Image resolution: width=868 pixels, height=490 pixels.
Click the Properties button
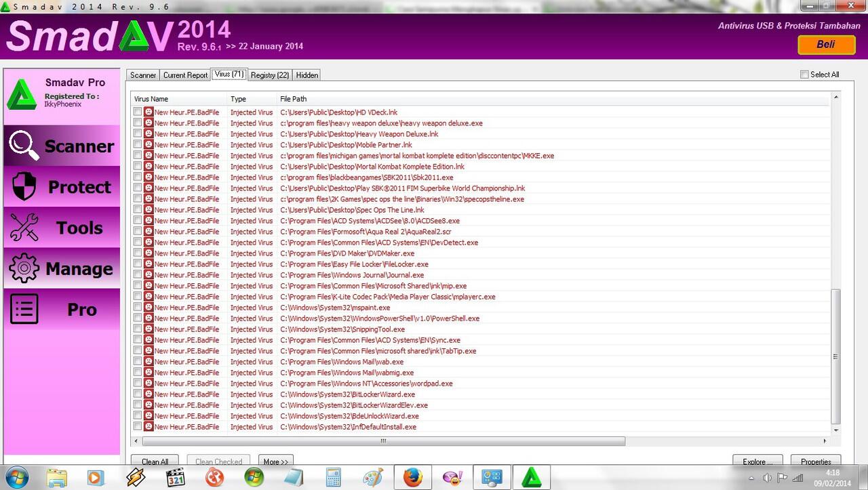[816, 461]
